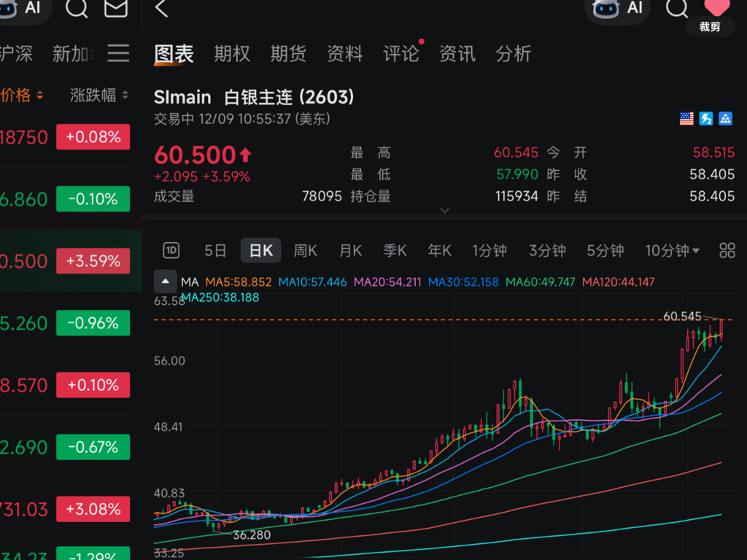
Task: Click the US flag market icon
Action: pyautogui.click(x=686, y=119)
